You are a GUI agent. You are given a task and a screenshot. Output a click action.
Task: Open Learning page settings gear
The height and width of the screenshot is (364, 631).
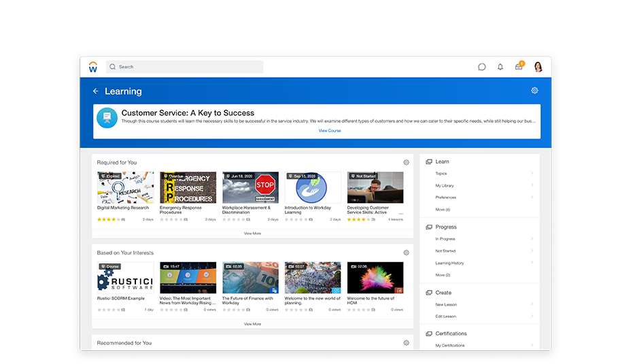[534, 90]
